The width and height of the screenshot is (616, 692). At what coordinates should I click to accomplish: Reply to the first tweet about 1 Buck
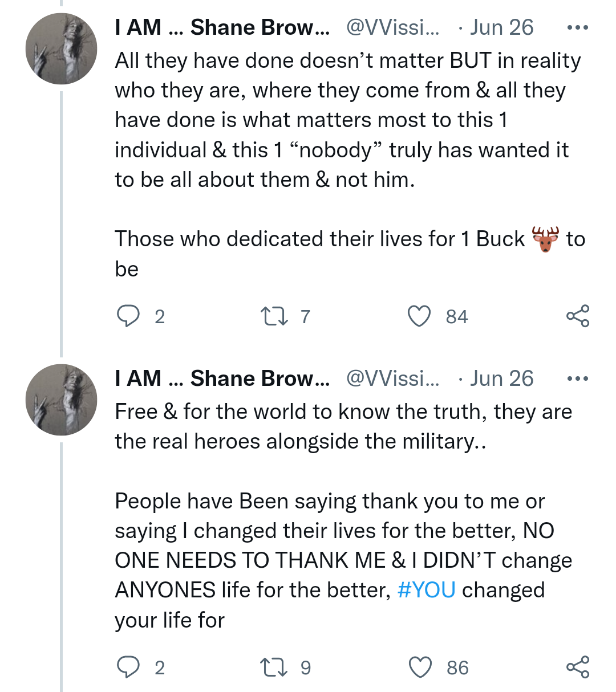pos(128,316)
